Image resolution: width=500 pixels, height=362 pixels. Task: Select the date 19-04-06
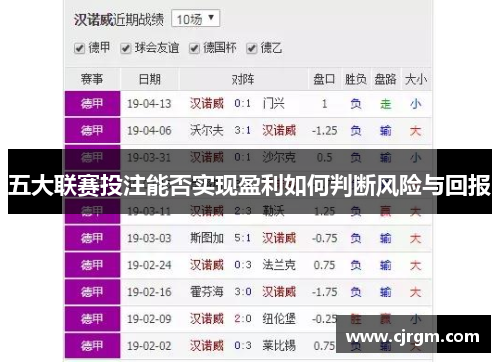point(149,131)
